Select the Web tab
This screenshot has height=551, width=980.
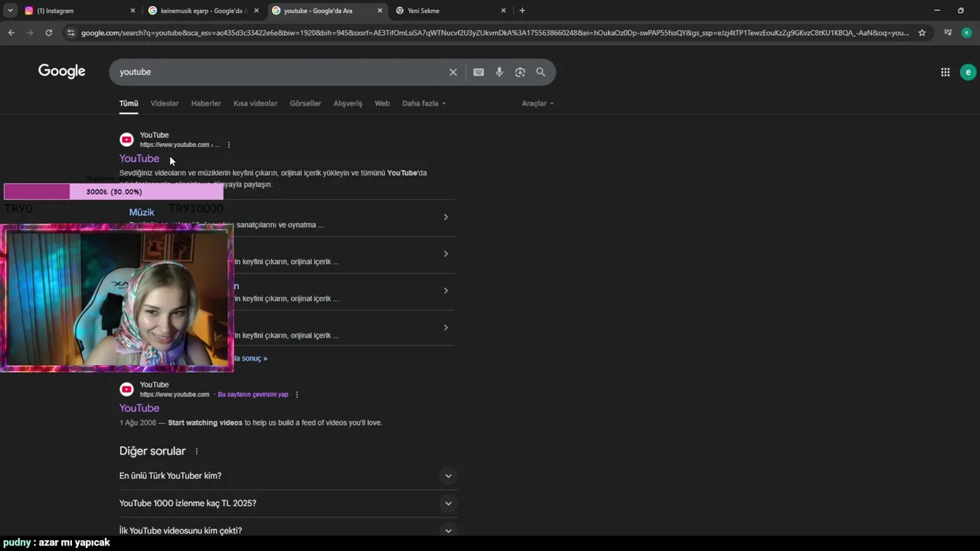pyautogui.click(x=382, y=103)
